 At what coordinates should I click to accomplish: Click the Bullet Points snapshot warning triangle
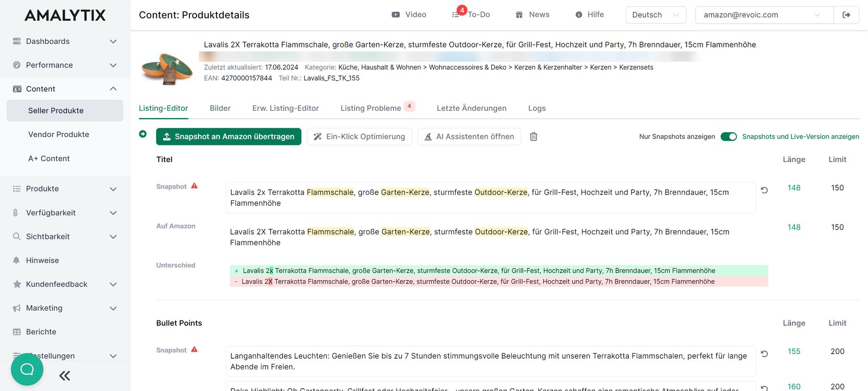pyautogui.click(x=194, y=350)
